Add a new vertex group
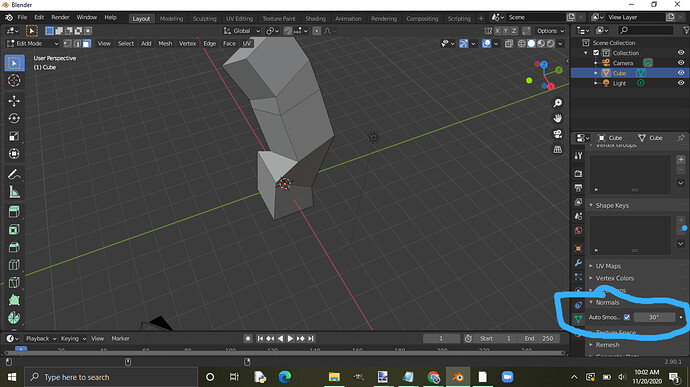690x387 pixels. [x=681, y=159]
